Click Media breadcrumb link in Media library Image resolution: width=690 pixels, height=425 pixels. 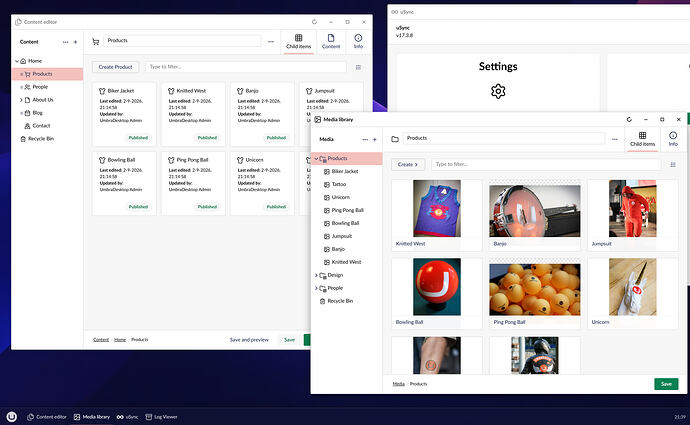398,384
